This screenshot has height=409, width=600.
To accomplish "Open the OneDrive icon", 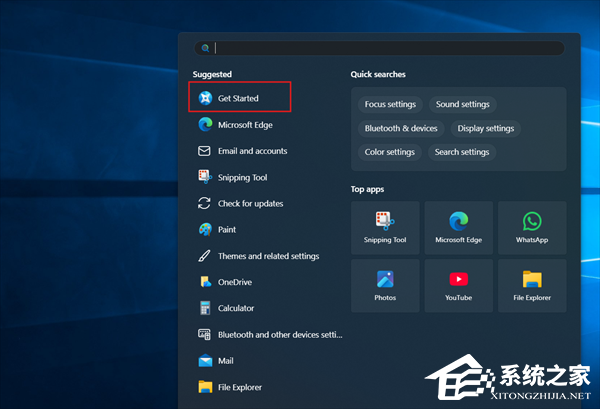I will [205, 282].
